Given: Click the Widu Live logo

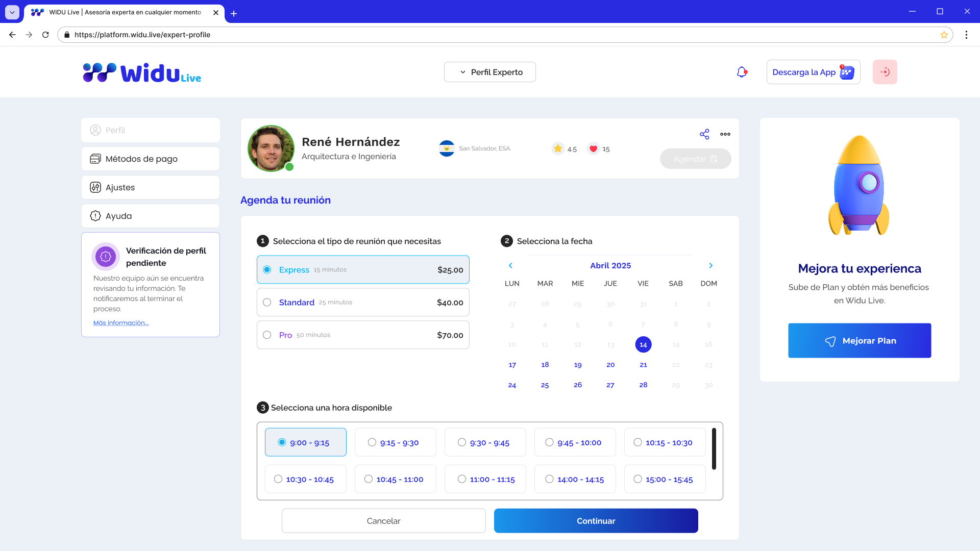Looking at the screenshot, I should coord(142,73).
